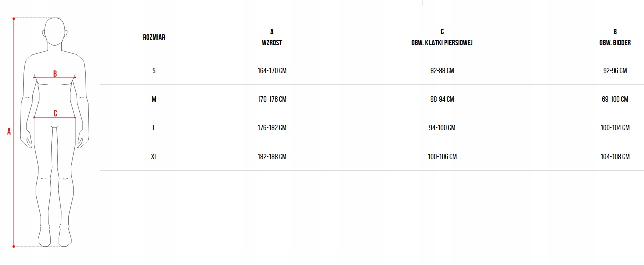Choose the XL size label
The image size is (644, 265).
[154, 157]
